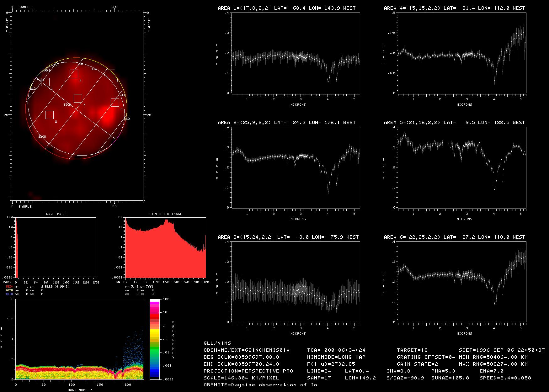
Task: Open the Area 1 spectrum plot
Action: coord(296,53)
